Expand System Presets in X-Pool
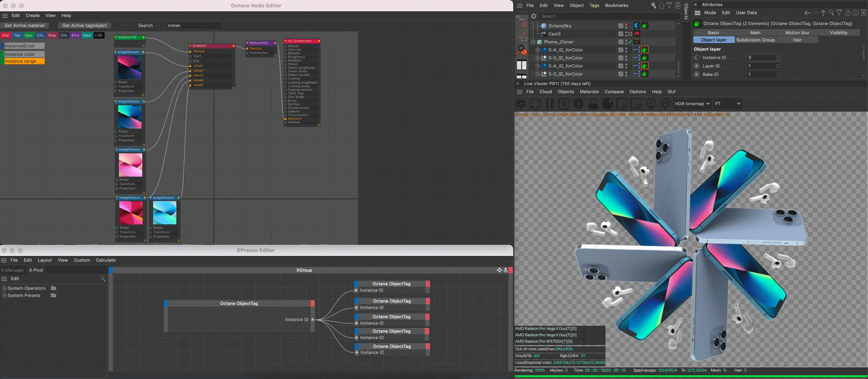This screenshot has height=379, width=868. 5,295
